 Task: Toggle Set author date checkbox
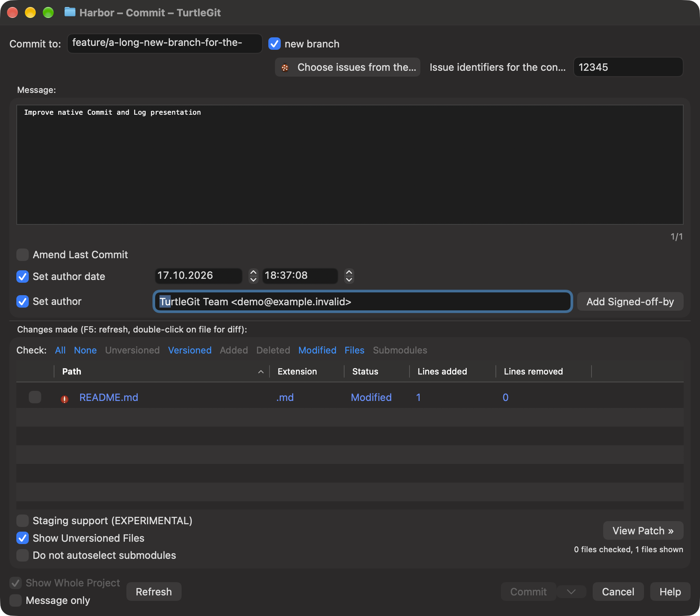coord(23,276)
